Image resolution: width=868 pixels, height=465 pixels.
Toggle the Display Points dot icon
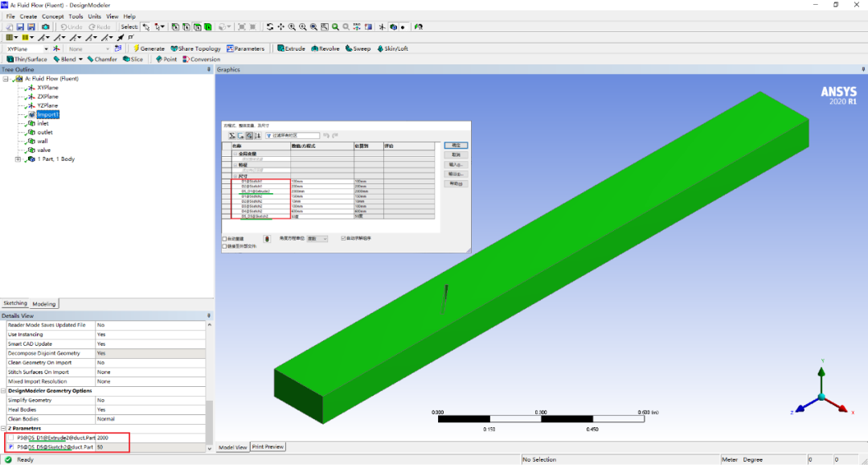pyautogui.click(x=403, y=27)
